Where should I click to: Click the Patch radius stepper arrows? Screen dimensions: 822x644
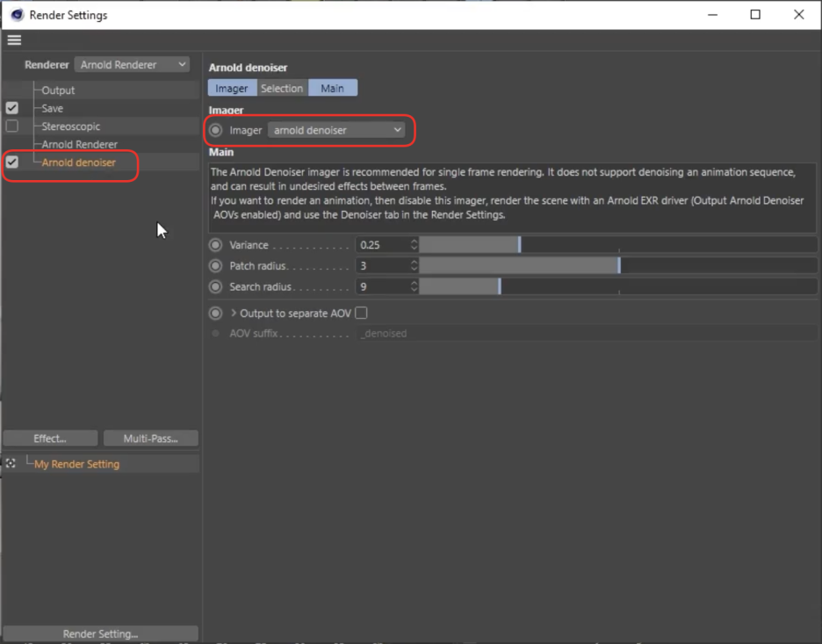tap(414, 266)
